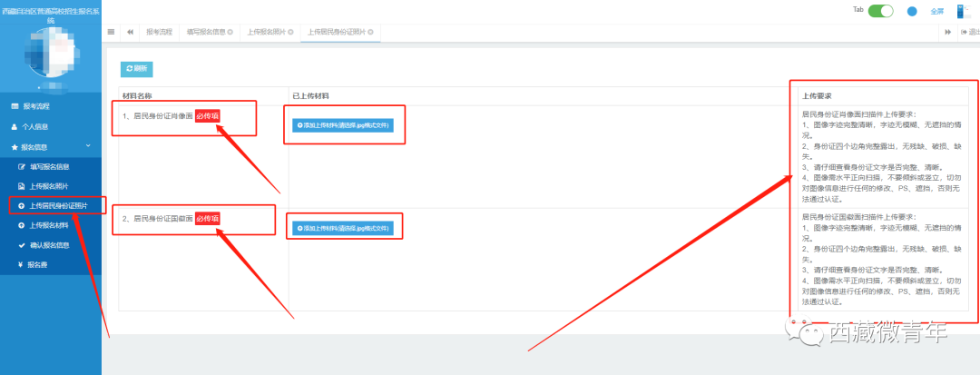Click the hamburger menu icon in tab bar
The image size is (980, 375).
click(x=112, y=32)
